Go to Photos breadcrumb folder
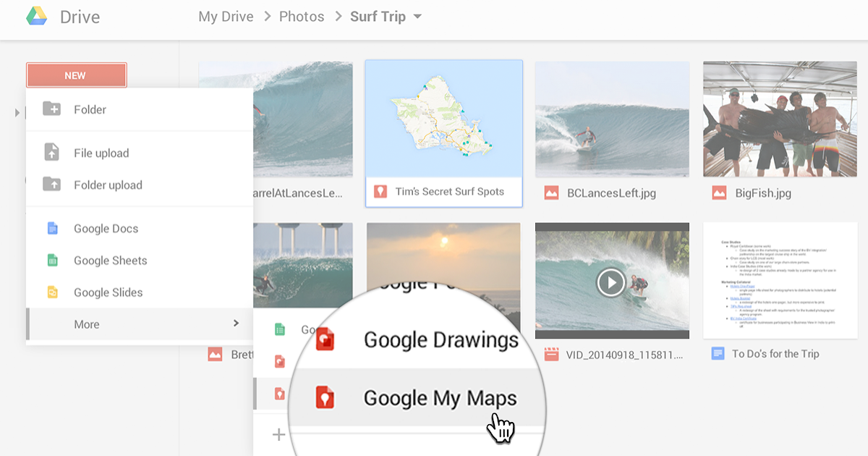The height and width of the screenshot is (456, 868). click(x=302, y=17)
